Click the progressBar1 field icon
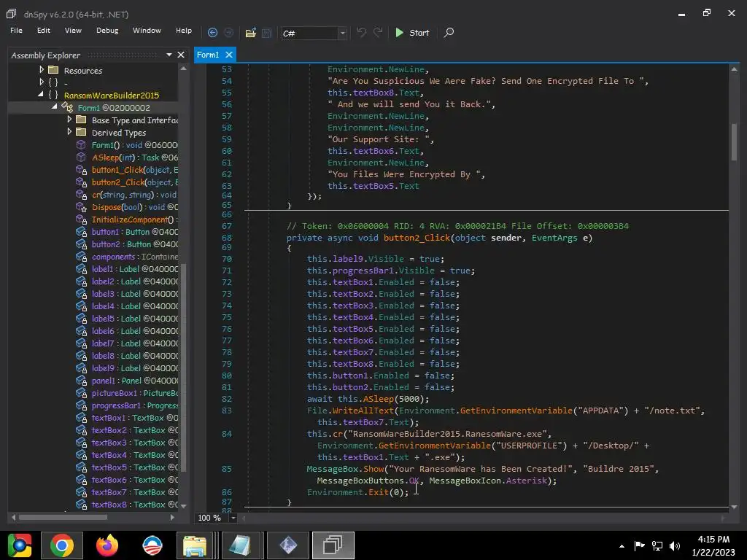 pyautogui.click(x=82, y=405)
